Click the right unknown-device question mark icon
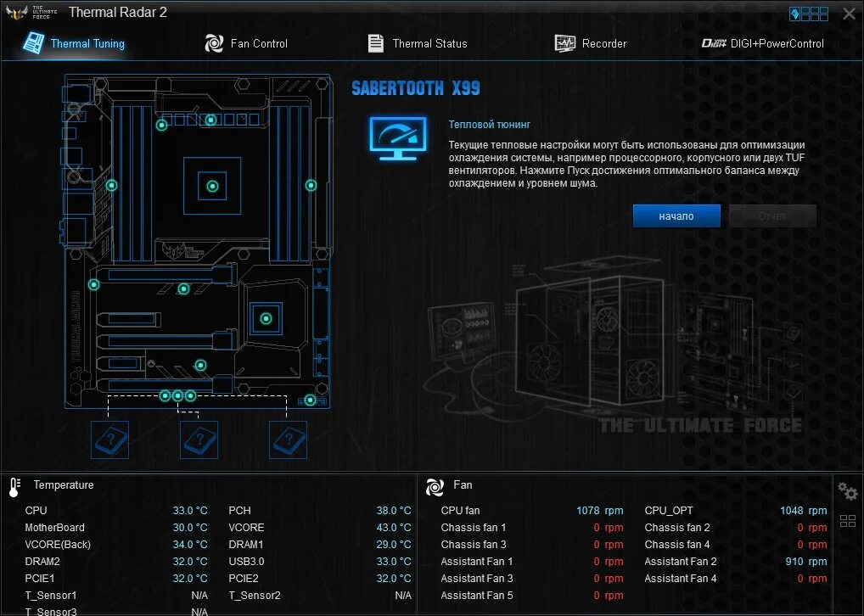This screenshot has width=864, height=616. pos(289,440)
